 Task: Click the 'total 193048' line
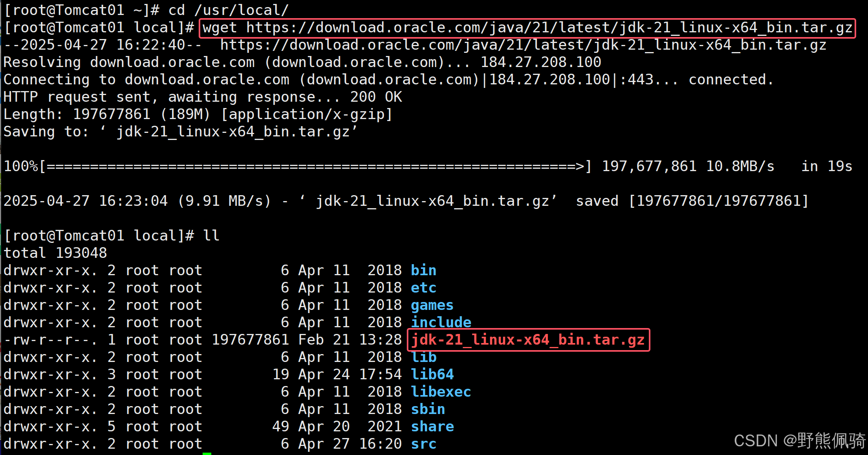[x=55, y=253]
